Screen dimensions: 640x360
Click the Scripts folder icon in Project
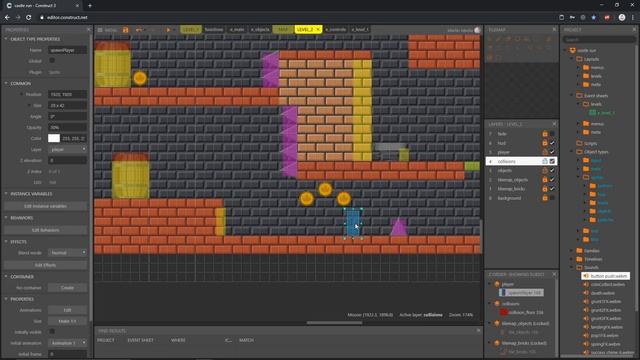click(580, 143)
